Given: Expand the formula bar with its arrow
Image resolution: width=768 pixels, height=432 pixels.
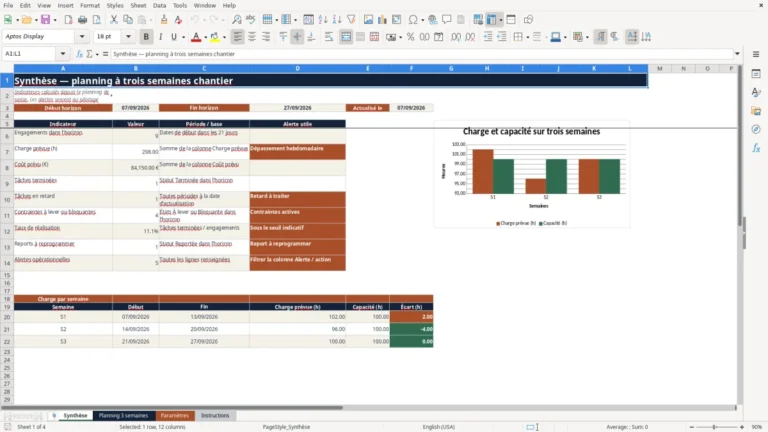Looking at the screenshot, I should click(x=737, y=54).
